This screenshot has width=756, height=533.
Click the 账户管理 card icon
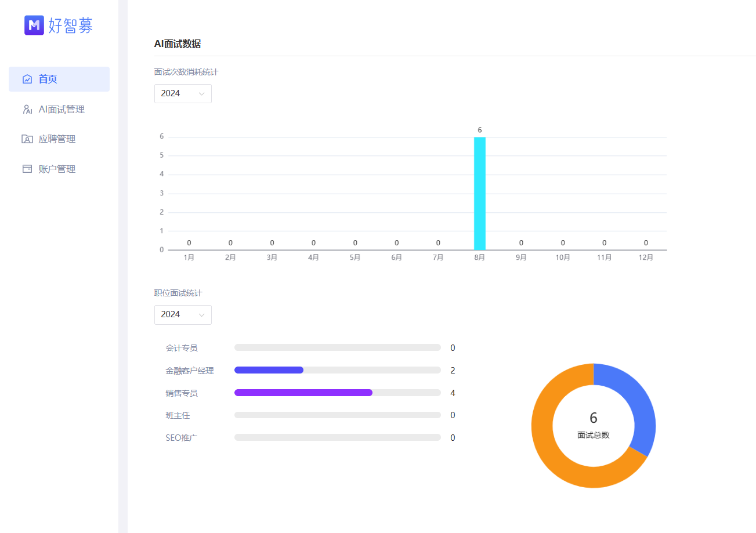pyautogui.click(x=27, y=169)
